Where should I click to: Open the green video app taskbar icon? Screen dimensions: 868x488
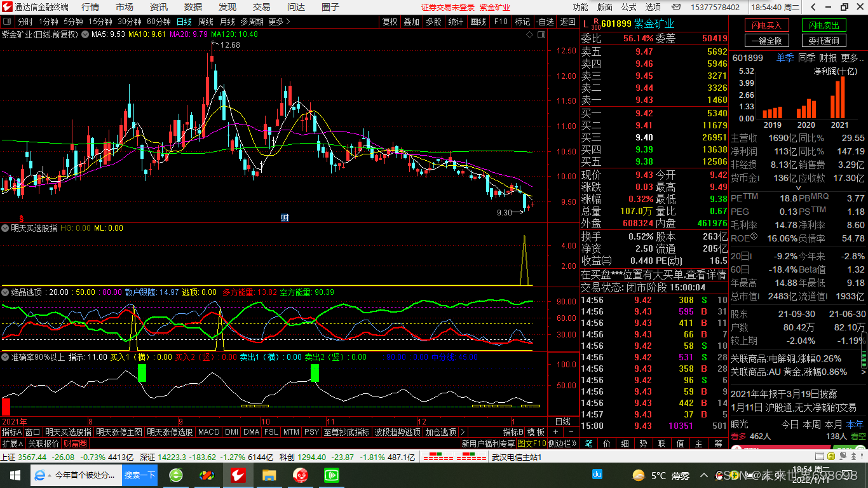coord(332,475)
